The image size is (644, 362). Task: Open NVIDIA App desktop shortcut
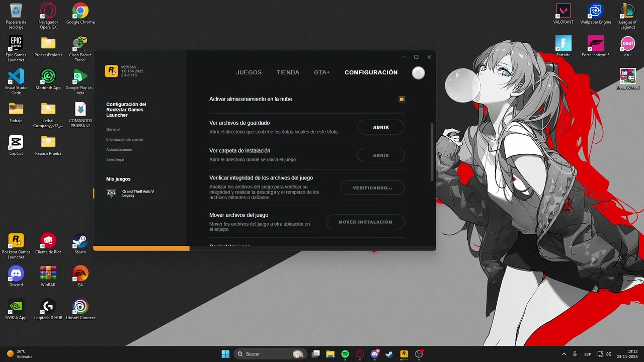(x=16, y=309)
